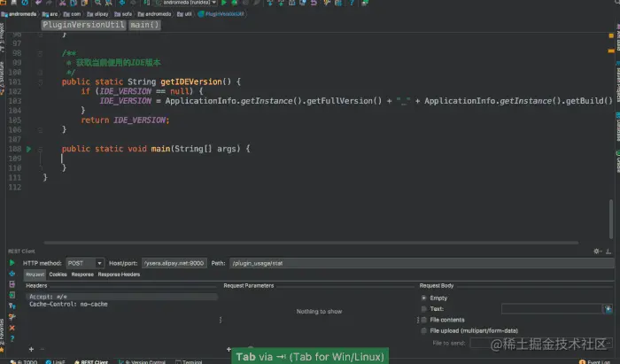The image size is (620, 364).
Task: Select the Accept header row
Action: point(122,297)
